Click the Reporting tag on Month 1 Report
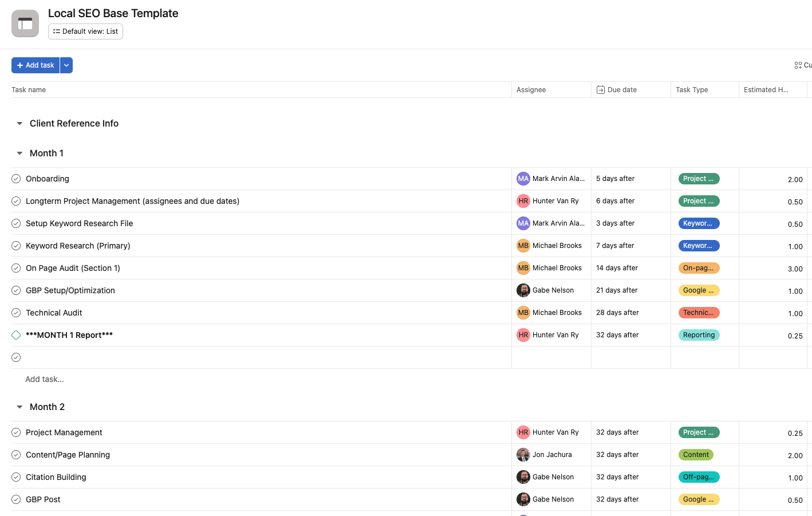This screenshot has height=516, width=812. [699, 335]
